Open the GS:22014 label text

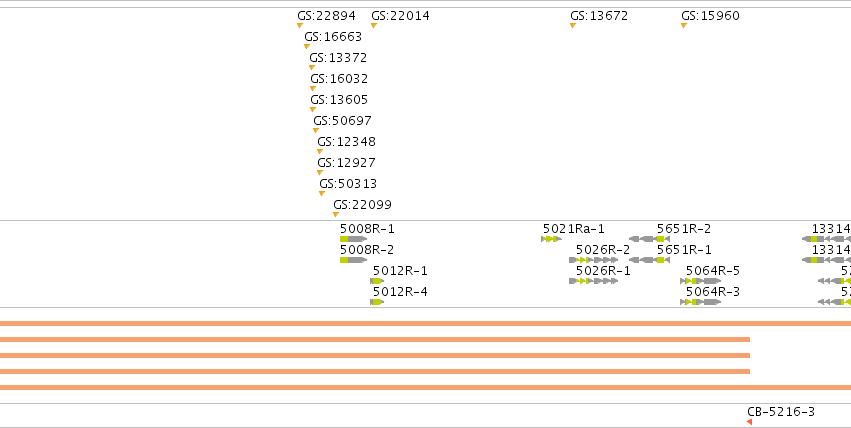point(400,16)
